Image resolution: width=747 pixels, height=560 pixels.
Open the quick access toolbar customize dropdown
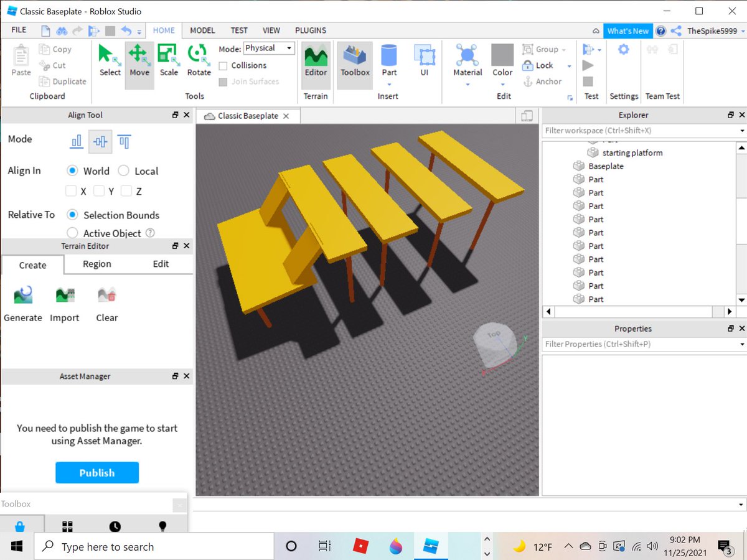click(x=139, y=32)
